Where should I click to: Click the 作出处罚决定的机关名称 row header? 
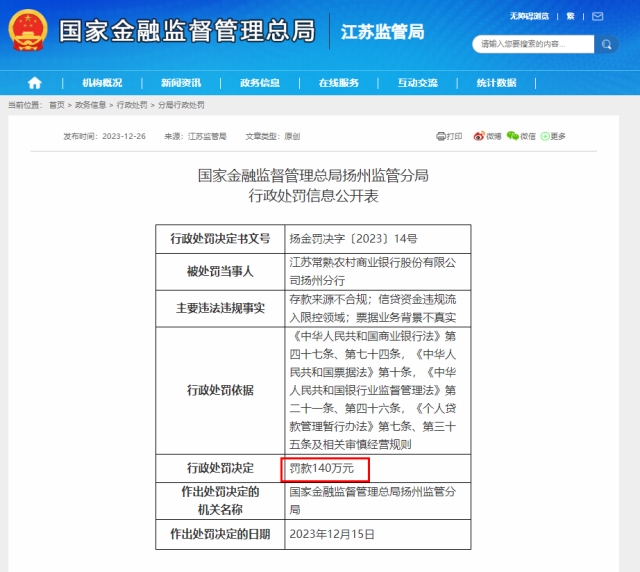pyautogui.click(x=220, y=501)
